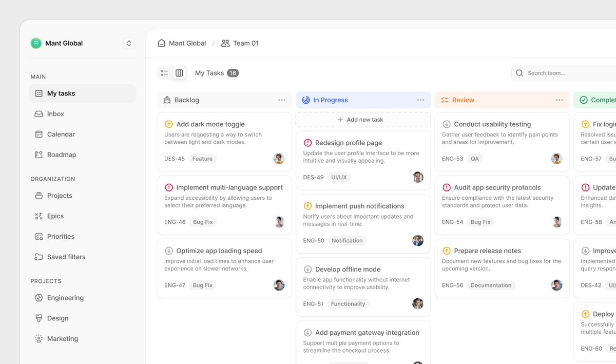Screen dimensions: 616x364
Task: Click urgent icon on Implement multi-language support
Action: click(x=169, y=187)
